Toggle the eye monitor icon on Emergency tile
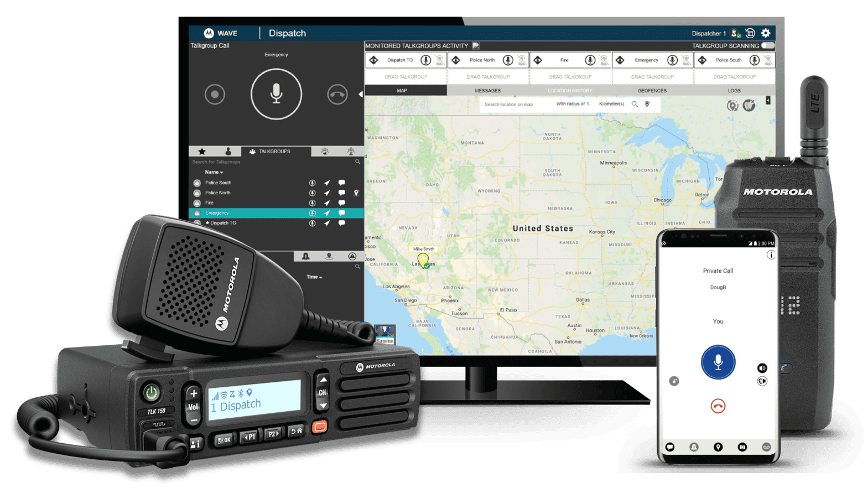 (x=620, y=60)
